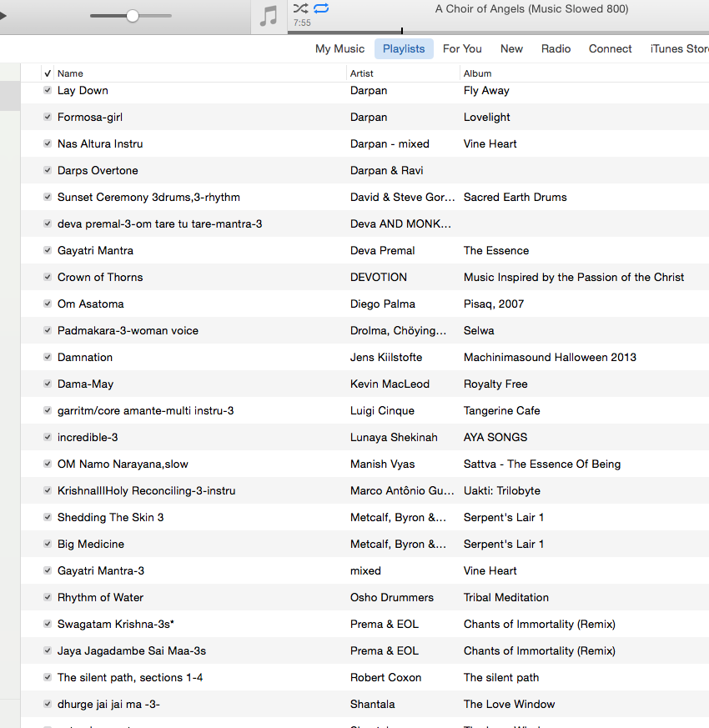Image resolution: width=709 pixels, height=728 pixels.
Task: Open the iTunes Store tab
Action: (679, 48)
